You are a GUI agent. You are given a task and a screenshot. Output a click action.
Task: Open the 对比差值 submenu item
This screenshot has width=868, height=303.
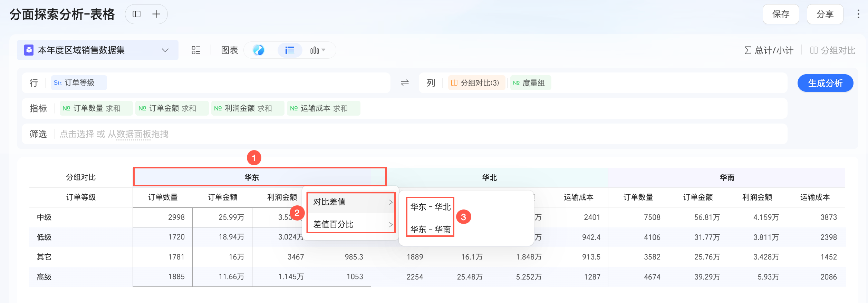pos(351,202)
